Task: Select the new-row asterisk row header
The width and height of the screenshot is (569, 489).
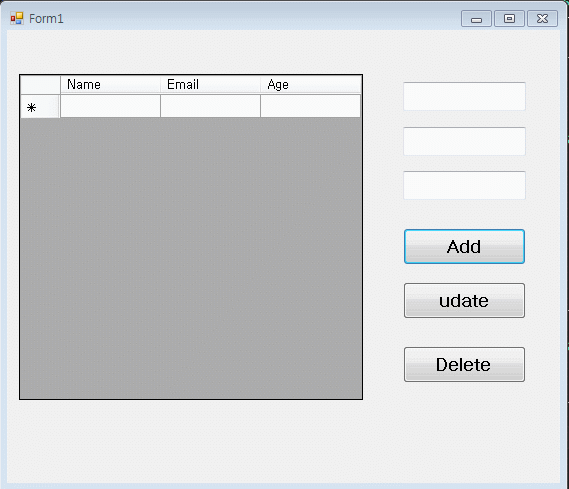Action: [40, 106]
